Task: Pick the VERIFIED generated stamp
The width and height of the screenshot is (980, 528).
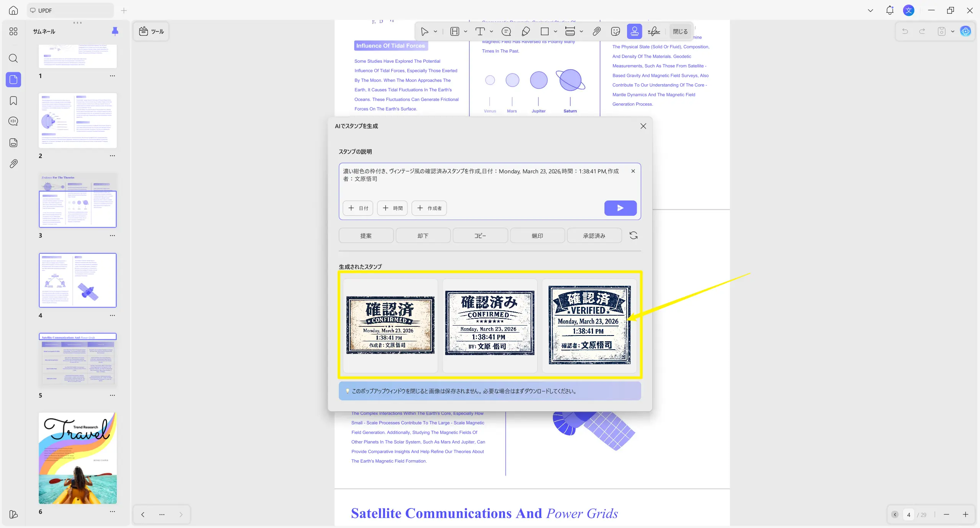Action: click(x=589, y=325)
